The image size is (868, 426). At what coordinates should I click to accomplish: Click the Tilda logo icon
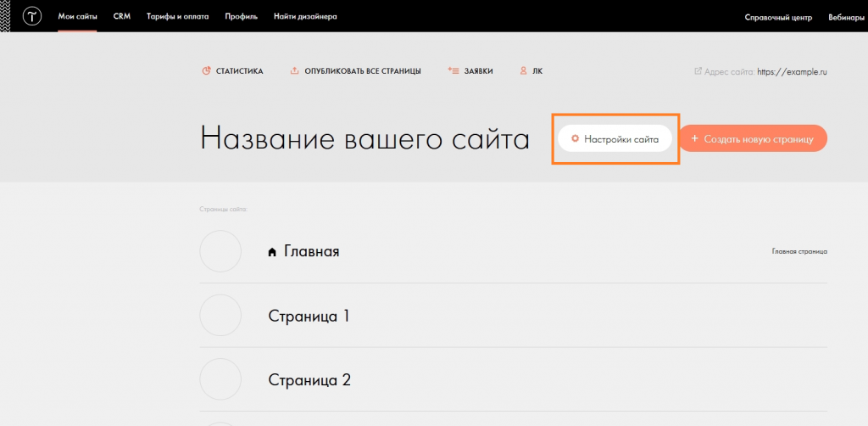pyautogui.click(x=32, y=17)
